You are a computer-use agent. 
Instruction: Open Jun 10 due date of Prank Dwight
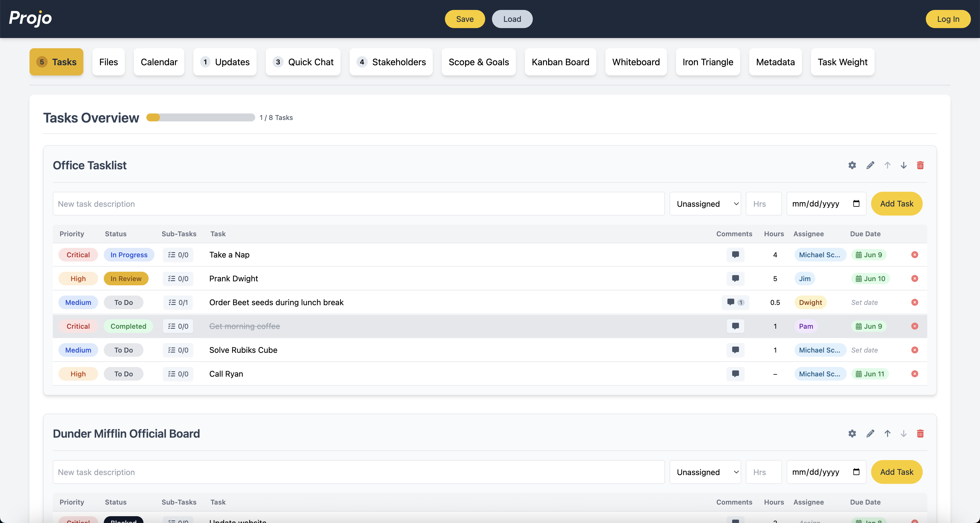pos(870,279)
